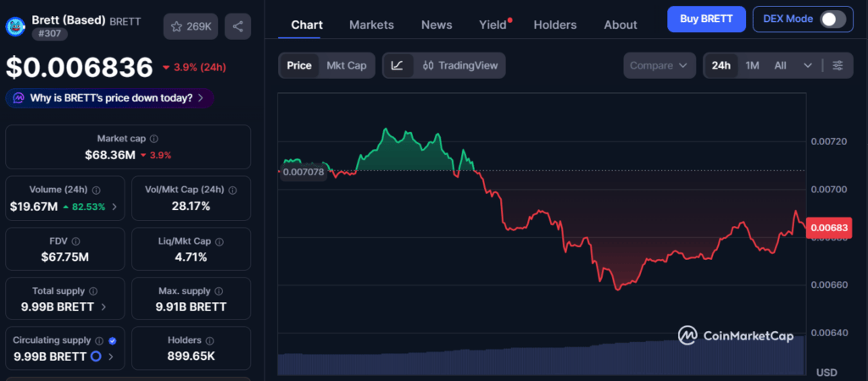Expand the time range chevron dropdown

[x=808, y=65]
